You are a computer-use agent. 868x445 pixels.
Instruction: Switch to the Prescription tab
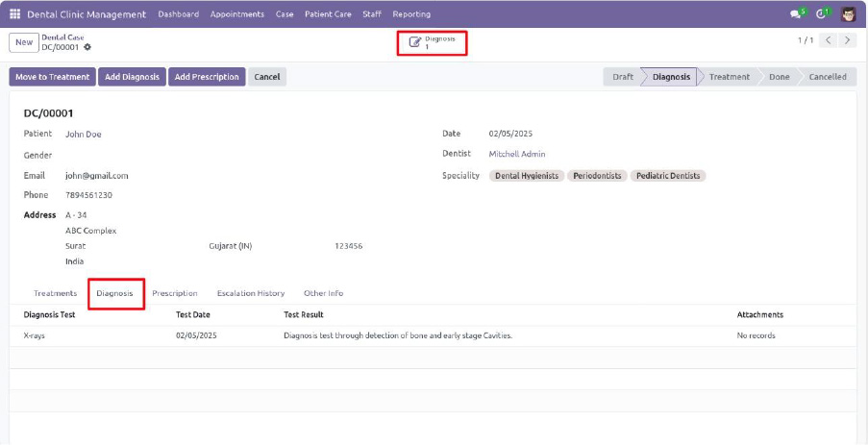pyautogui.click(x=175, y=293)
